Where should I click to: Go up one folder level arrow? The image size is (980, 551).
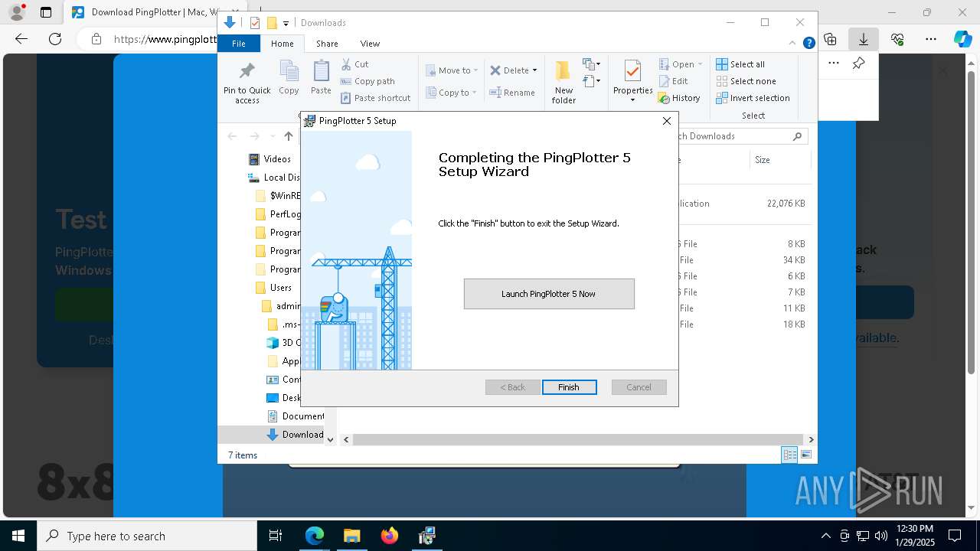(x=288, y=136)
